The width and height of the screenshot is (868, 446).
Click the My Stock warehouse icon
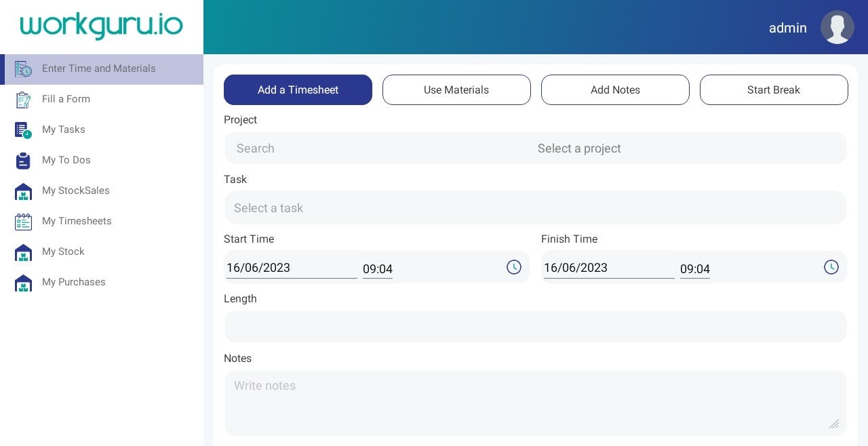coord(23,251)
